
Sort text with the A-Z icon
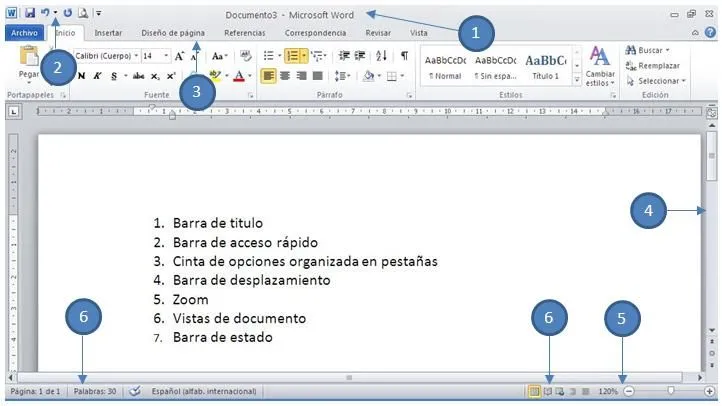click(x=381, y=56)
